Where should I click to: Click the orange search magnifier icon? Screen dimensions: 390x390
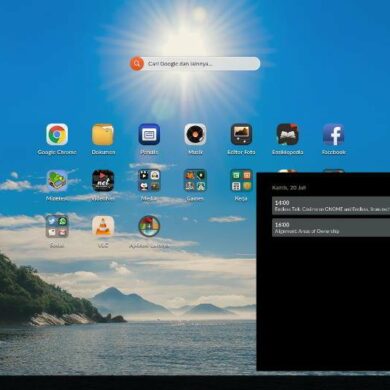click(x=137, y=64)
